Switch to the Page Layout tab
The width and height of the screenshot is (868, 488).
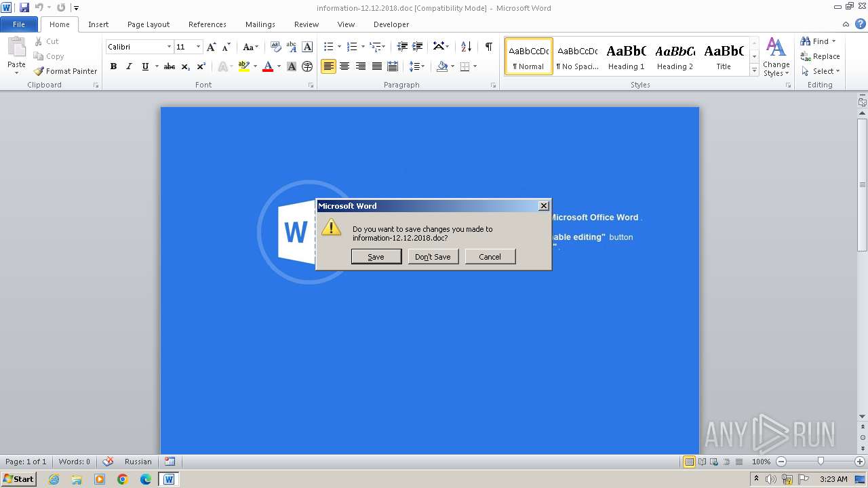click(x=149, y=24)
